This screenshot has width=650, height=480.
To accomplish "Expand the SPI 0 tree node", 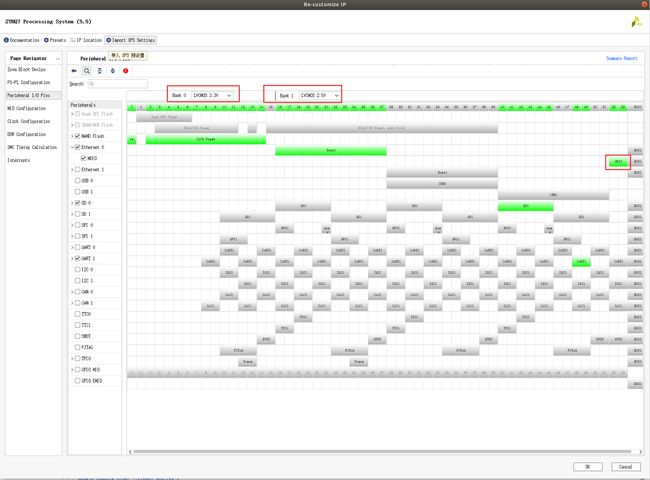I will coord(72,225).
